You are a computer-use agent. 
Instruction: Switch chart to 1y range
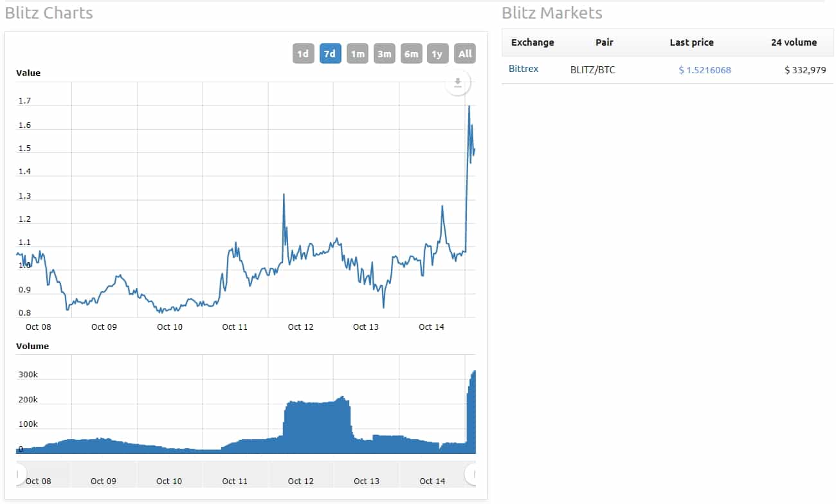point(437,54)
